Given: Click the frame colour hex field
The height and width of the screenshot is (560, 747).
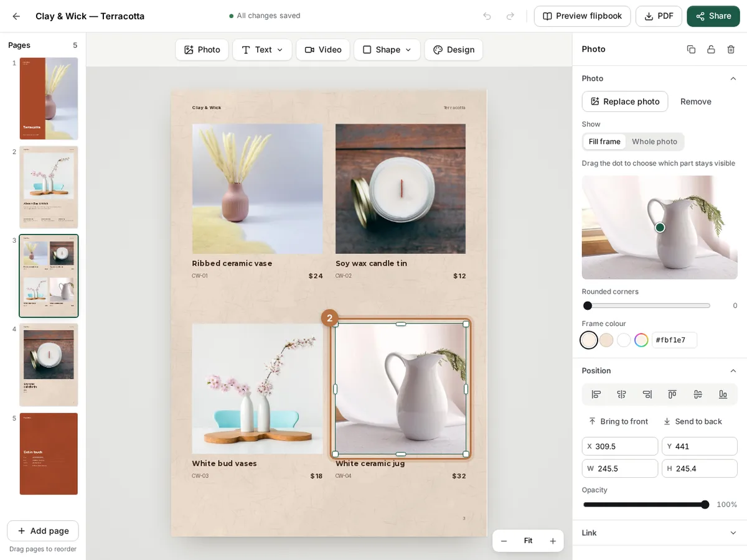Looking at the screenshot, I should (674, 340).
